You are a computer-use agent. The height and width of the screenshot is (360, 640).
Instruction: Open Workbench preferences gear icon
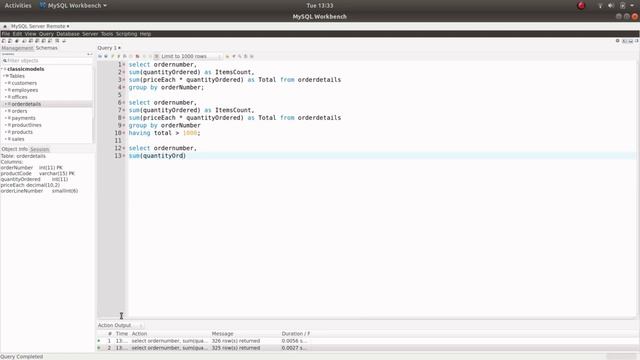[x=618, y=41]
